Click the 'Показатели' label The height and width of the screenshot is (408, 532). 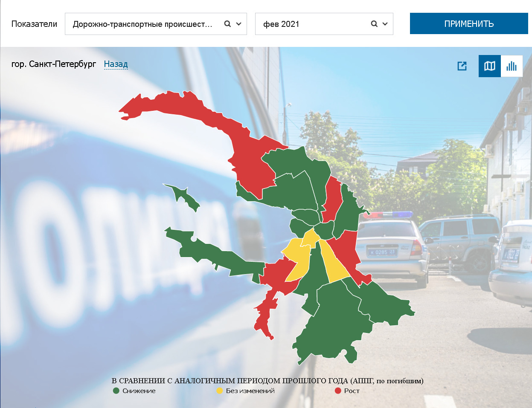point(34,24)
